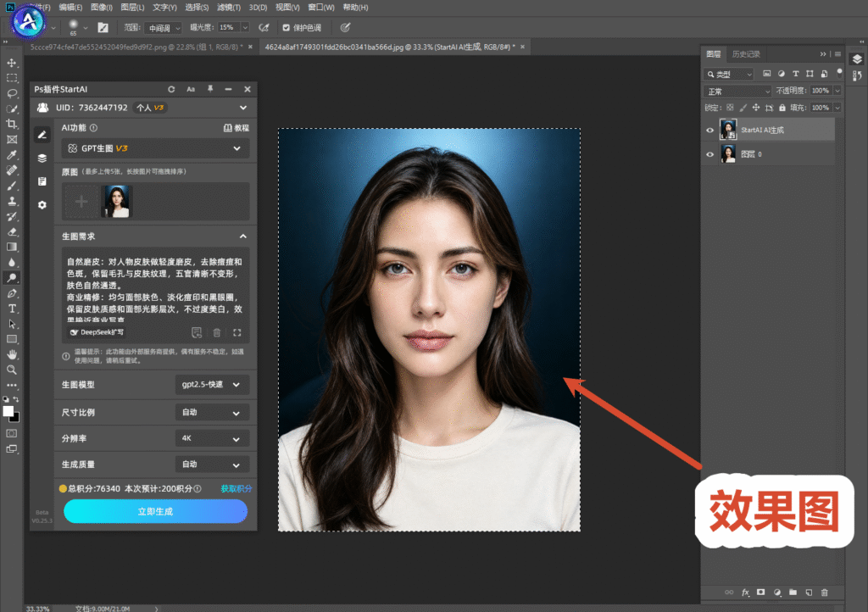The image size is (868, 612).
Task: Select the Clone Stamp tool
Action: tap(12, 201)
